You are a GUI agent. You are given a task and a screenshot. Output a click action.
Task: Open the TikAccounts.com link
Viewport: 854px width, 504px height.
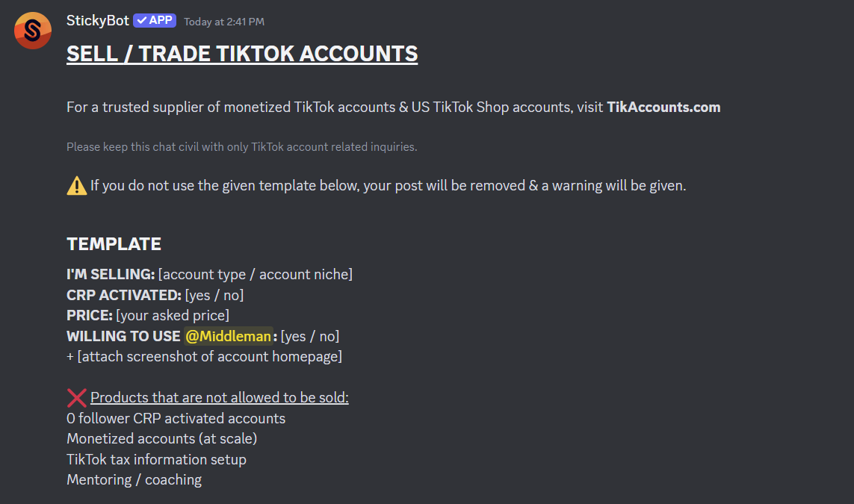tap(663, 107)
